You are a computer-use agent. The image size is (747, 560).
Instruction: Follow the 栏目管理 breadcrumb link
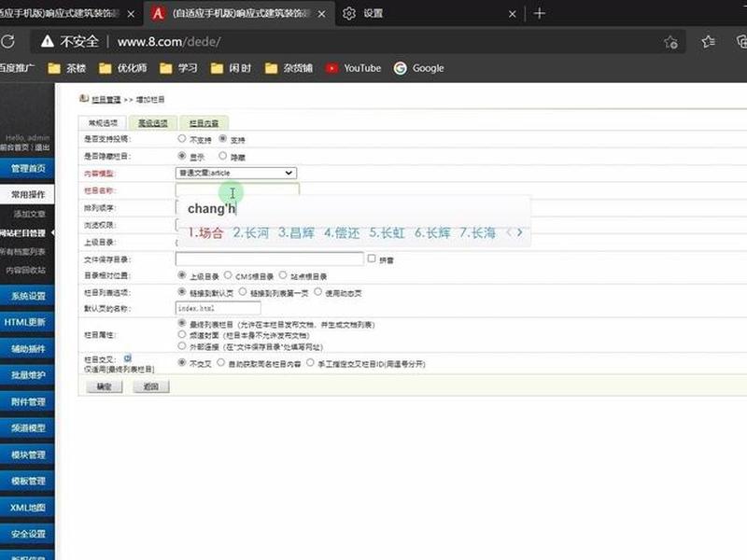click(106, 100)
